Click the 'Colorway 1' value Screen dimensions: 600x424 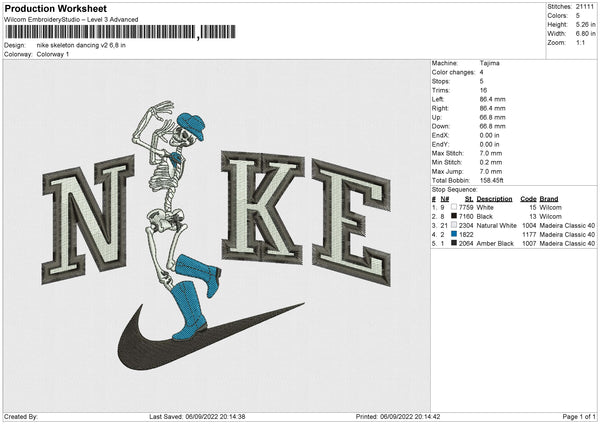[x=53, y=54]
